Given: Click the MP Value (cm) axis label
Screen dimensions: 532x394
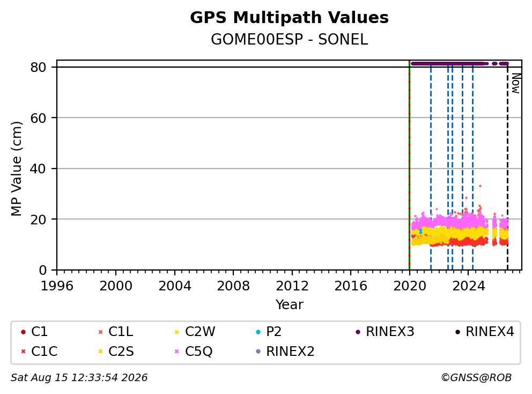Looking at the screenshot, I should point(16,169).
